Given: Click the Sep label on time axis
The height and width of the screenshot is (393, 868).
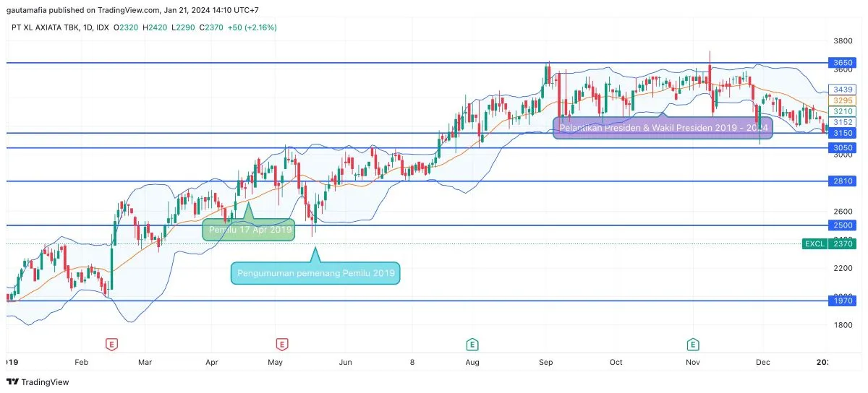Looking at the screenshot, I should click(545, 361).
